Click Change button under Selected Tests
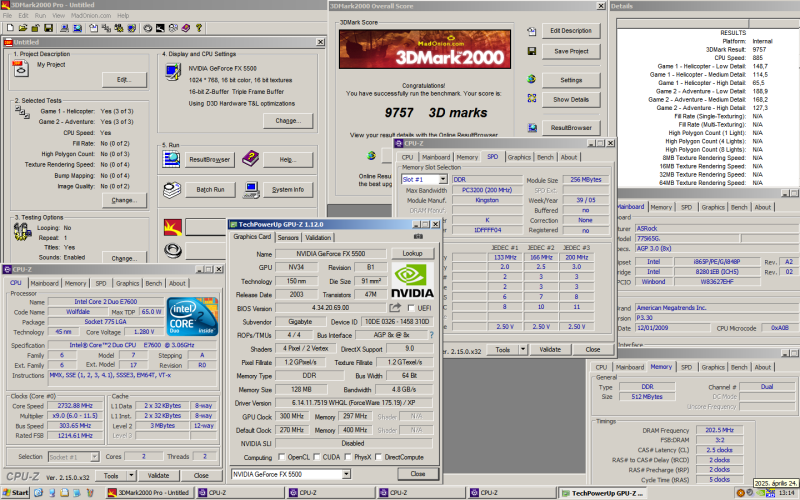 click(124, 200)
